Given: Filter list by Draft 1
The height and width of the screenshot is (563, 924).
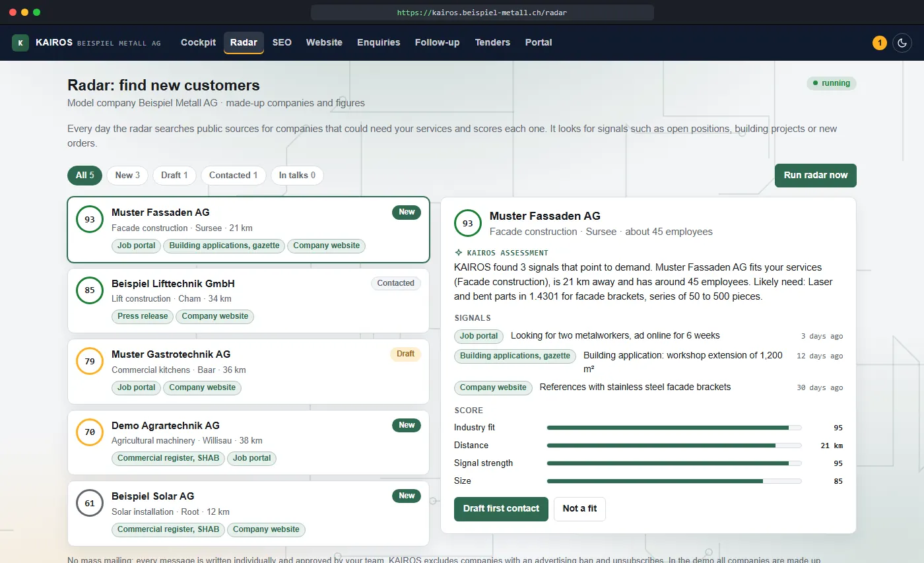Looking at the screenshot, I should (x=174, y=176).
